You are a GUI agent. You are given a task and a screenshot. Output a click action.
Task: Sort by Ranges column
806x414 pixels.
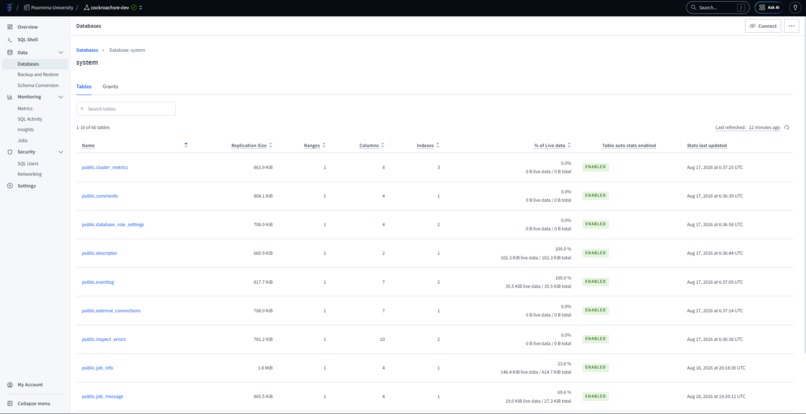(315, 146)
